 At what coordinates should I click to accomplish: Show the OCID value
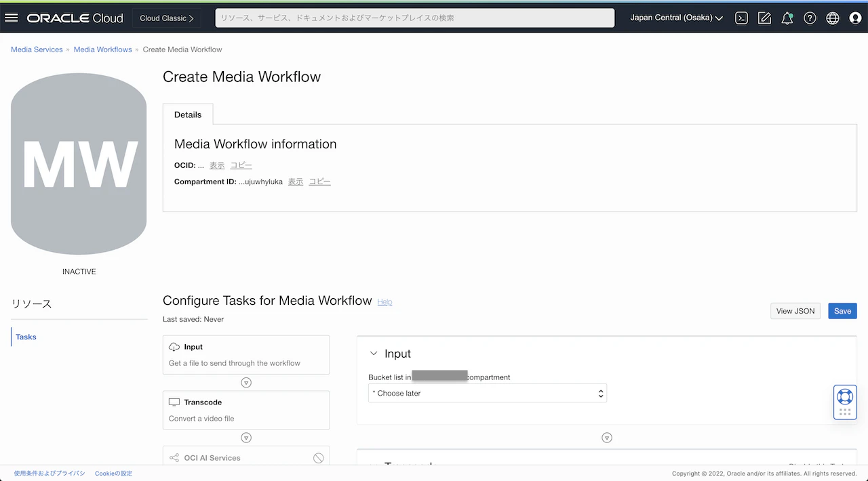tap(217, 165)
